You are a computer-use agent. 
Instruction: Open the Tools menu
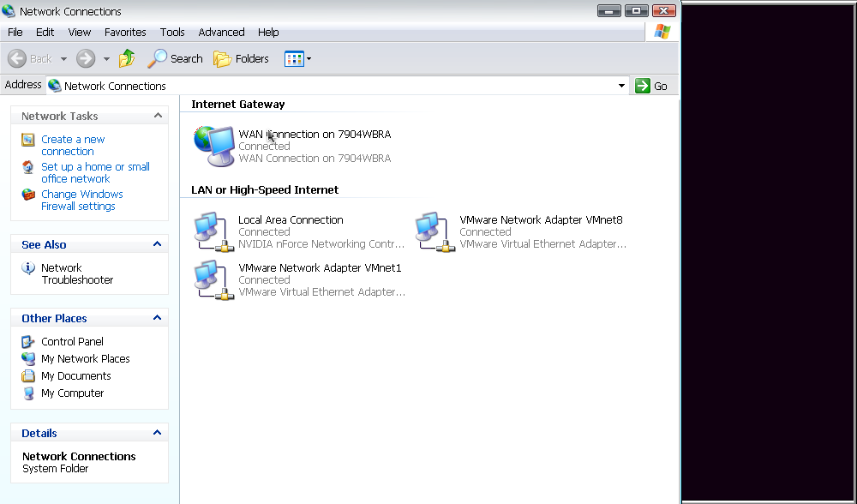pos(172,33)
